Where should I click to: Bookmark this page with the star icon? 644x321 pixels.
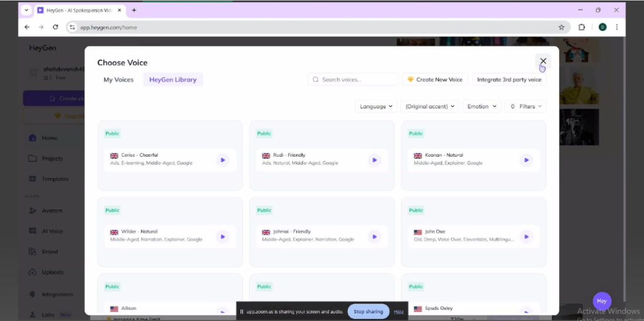coord(561,27)
